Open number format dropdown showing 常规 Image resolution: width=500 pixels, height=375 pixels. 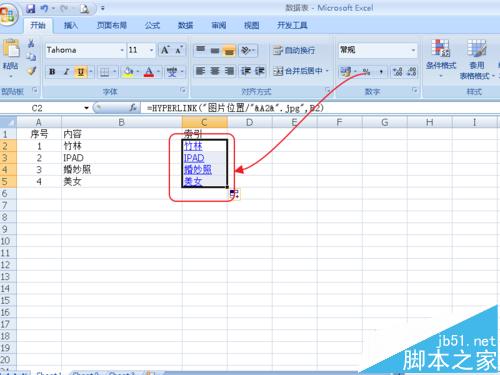point(413,50)
